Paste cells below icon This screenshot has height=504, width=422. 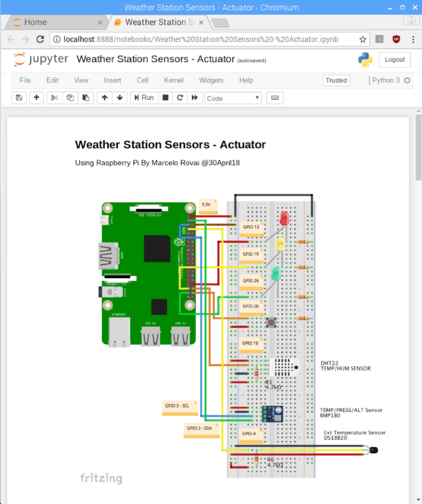[x=86, y=98]
